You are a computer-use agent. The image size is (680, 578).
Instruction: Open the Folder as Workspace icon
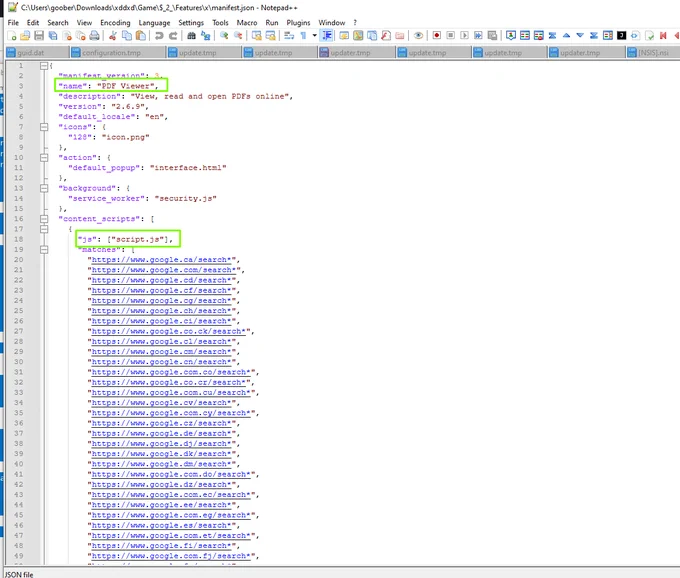tap(400, 36)
